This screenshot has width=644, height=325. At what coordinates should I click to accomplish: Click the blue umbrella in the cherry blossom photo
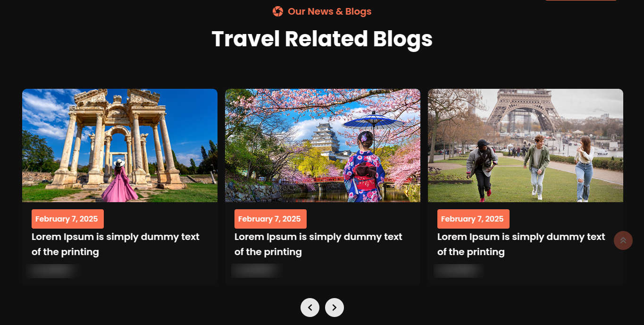(373, 122)
